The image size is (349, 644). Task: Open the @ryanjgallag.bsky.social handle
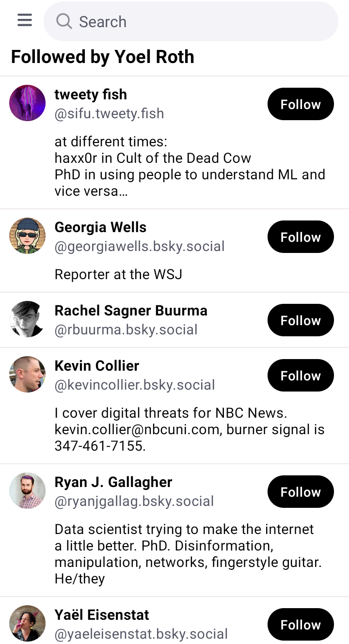point(134,501)
